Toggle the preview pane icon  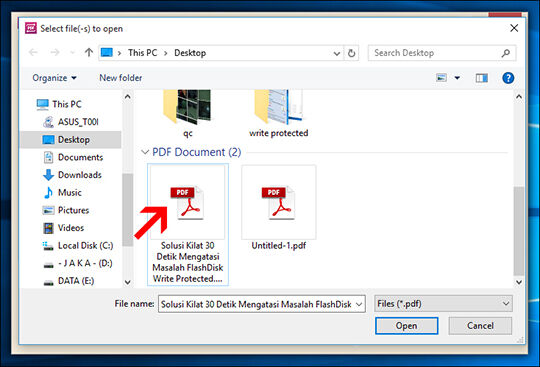481,78
